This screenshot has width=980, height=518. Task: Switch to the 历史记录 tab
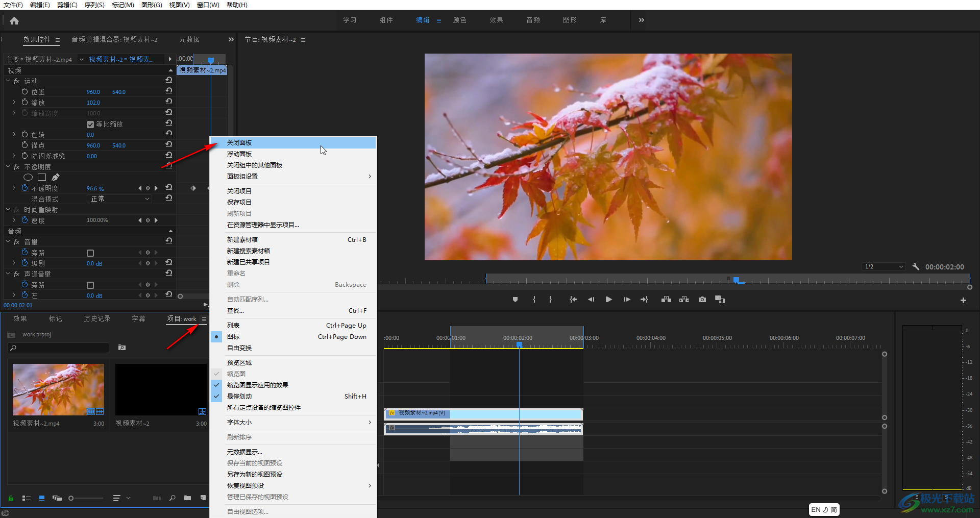pyautogui.click(x=97, y=318)
